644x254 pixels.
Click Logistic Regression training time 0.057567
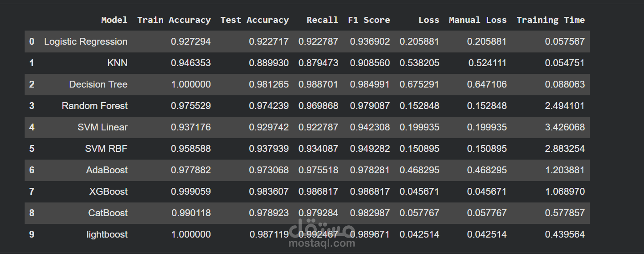[565, 41]
